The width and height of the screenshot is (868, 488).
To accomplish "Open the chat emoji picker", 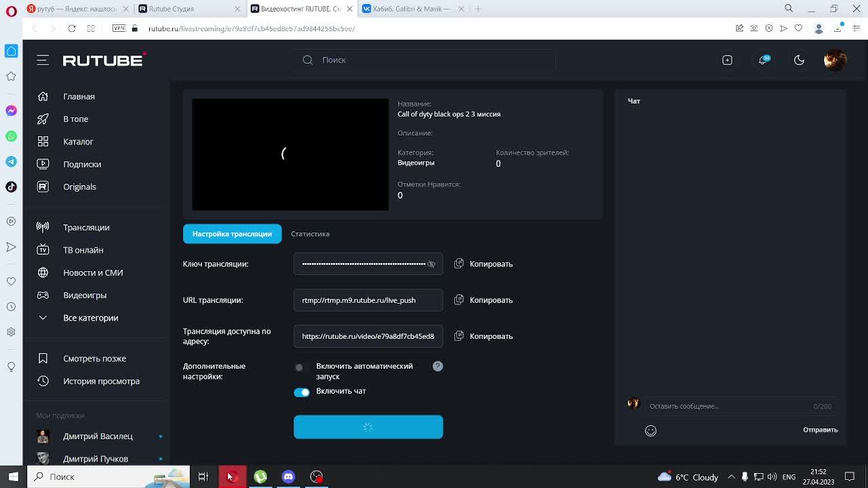I will pyautogui.click(x=650, y=430).
